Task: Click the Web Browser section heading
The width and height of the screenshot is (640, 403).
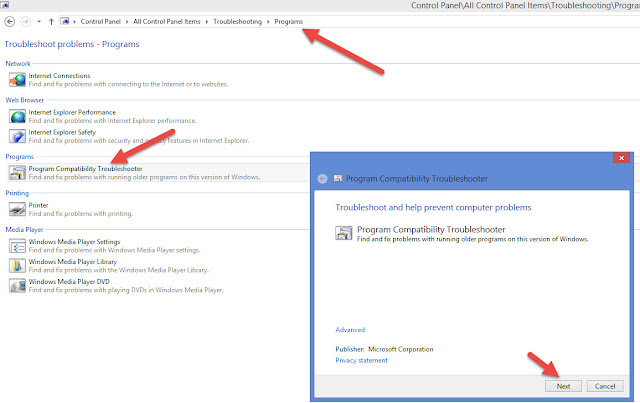Action: (24, 100)
